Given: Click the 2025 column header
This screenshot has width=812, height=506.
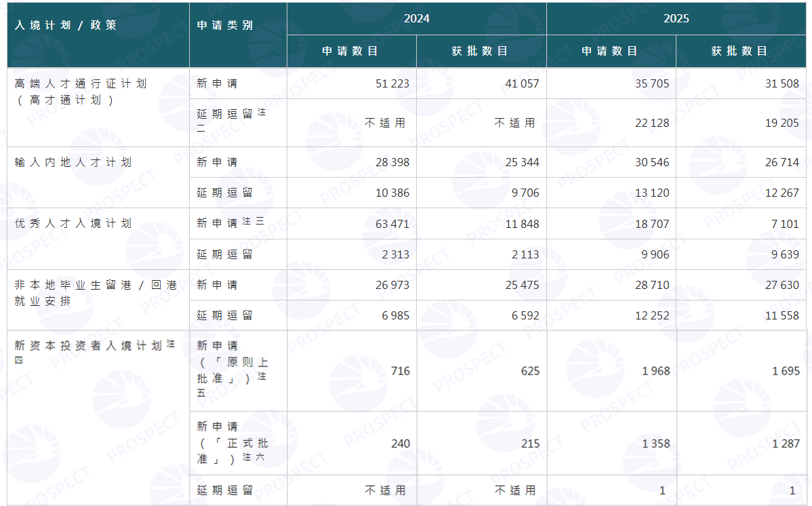Looking at the screenshot, I should coord(676,19).
